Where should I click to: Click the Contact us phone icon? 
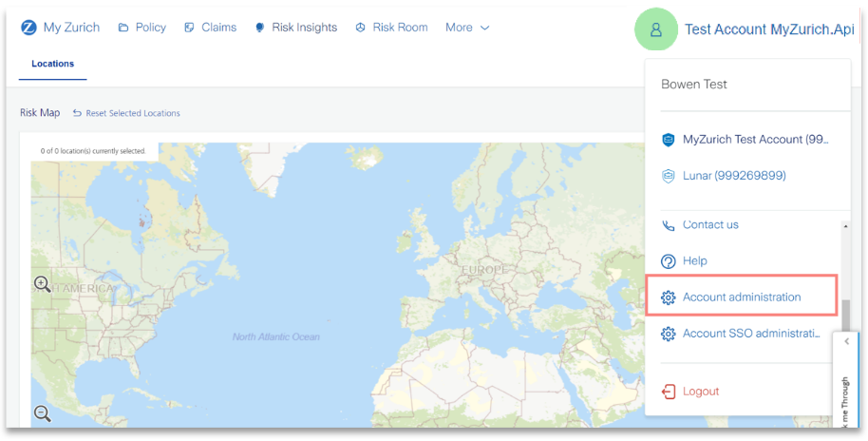[669, 225]
